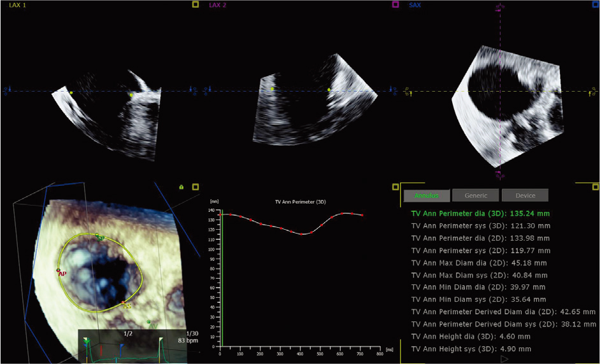
Task: Click the red marker on ECG strip
Action: (101, 350)
